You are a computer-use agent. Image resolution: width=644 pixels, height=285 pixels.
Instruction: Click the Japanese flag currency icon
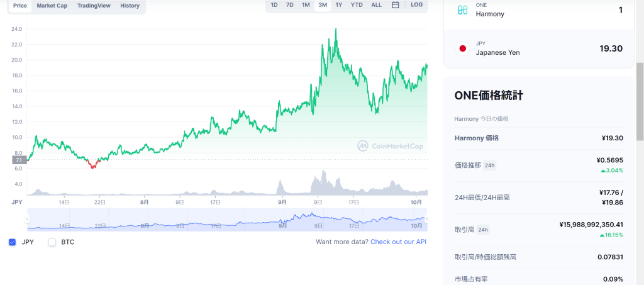click(x=464, y=48)
